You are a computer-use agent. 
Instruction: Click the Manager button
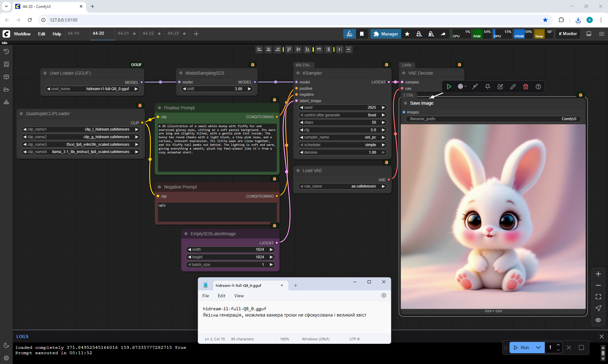386,34
